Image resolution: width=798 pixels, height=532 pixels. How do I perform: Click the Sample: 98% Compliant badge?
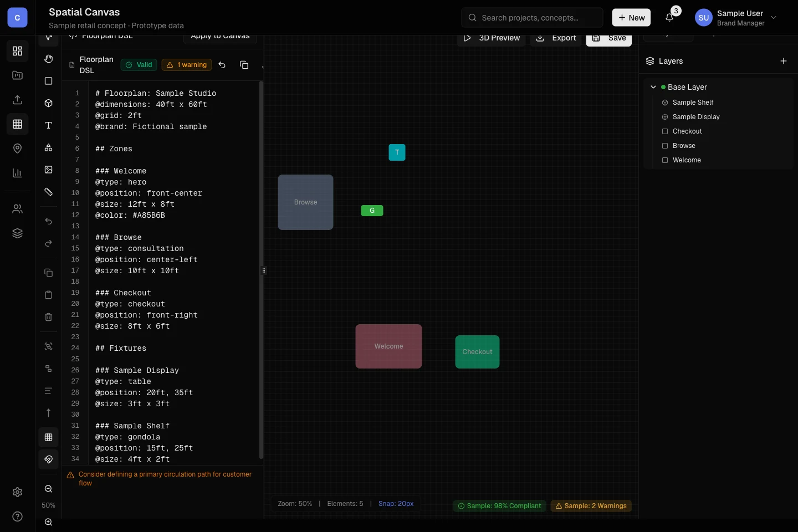[499, 506]
